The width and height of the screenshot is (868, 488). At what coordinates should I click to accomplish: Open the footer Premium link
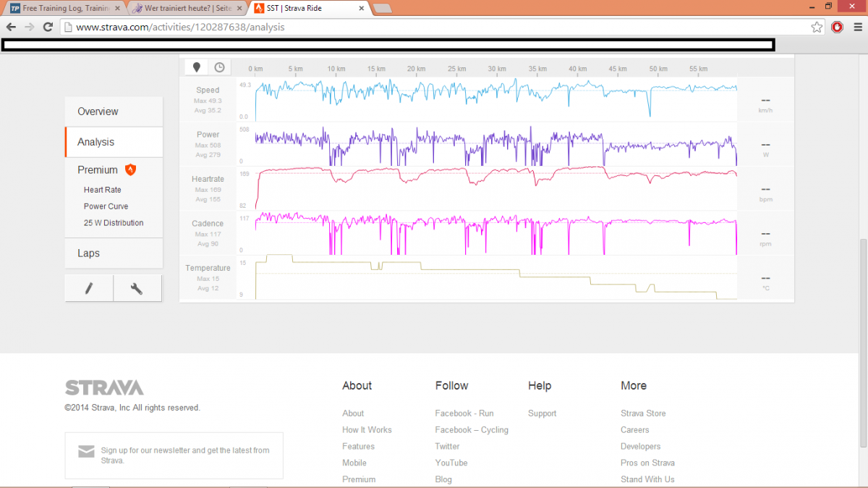click(359, 479)
